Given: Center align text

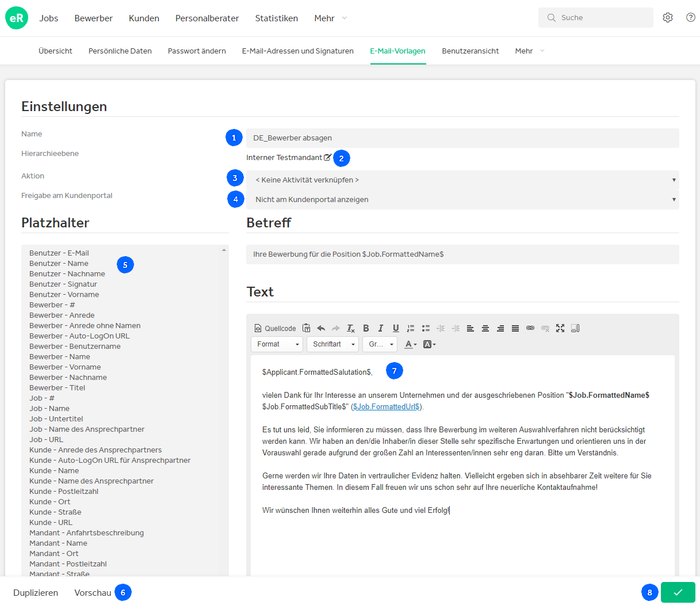Looking at the screenshot, I should (x=485, y=328).
